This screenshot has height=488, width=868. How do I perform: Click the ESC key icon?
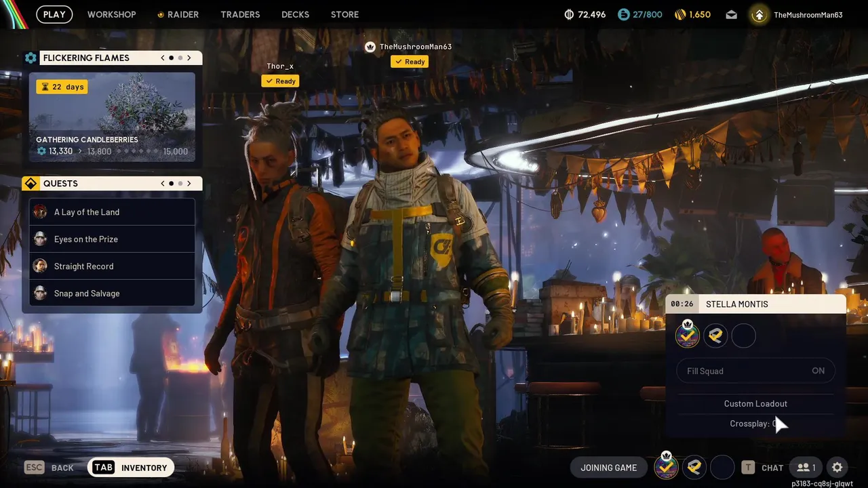click(x=34, y=467)
